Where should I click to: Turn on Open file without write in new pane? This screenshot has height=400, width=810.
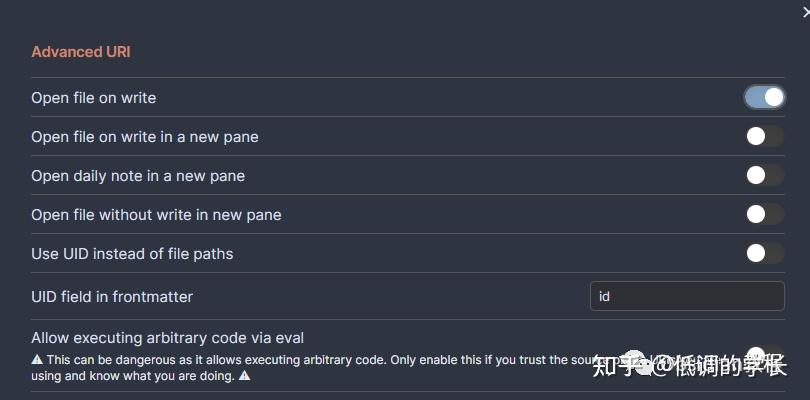764,214
